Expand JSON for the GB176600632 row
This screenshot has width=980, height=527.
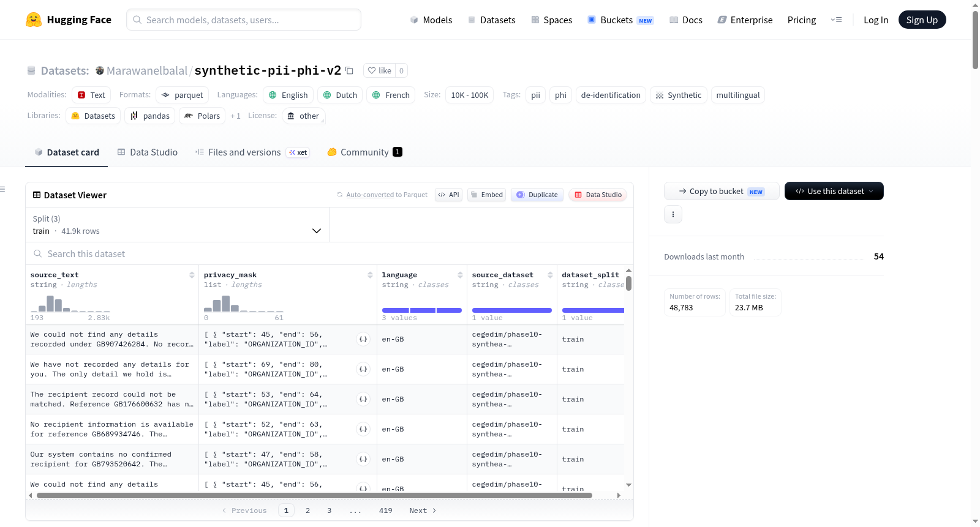click(x=363, y=399)
